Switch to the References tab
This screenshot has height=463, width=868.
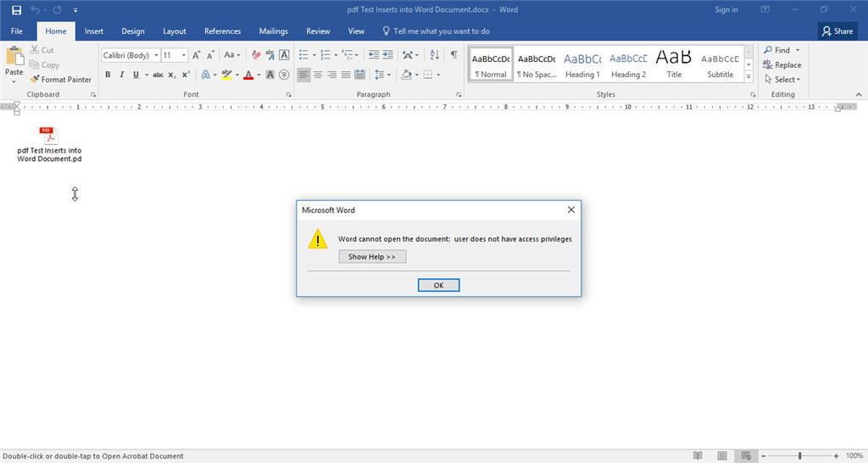(x=223, y=31)
